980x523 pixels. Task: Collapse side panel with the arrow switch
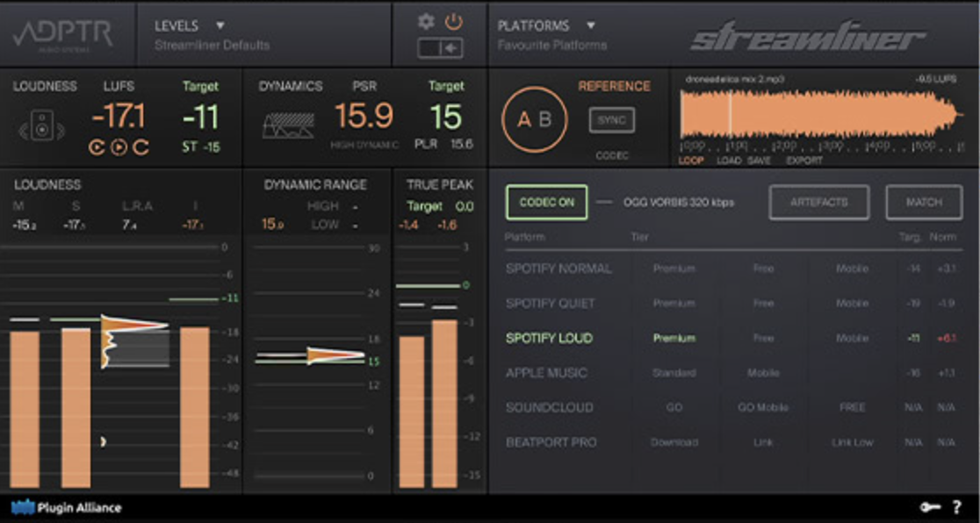coord(441,48)
